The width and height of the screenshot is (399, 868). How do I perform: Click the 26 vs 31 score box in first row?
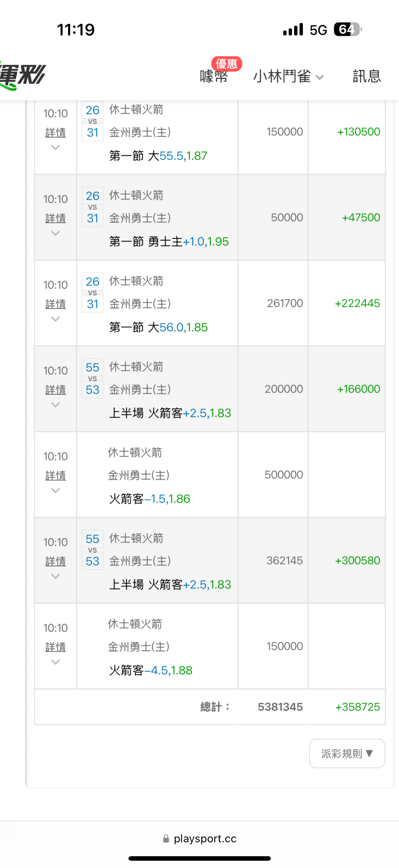pyautogui.click(x=92, y=121)
